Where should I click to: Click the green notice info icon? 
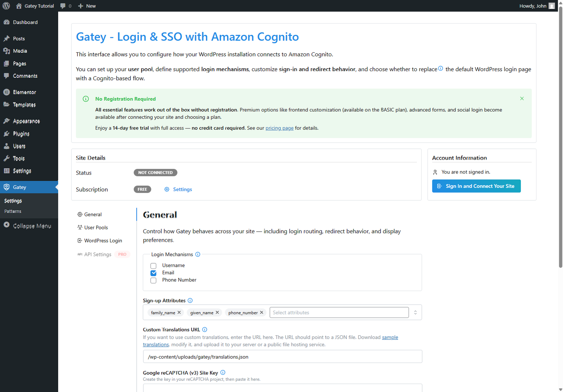[x=86, y=99]
